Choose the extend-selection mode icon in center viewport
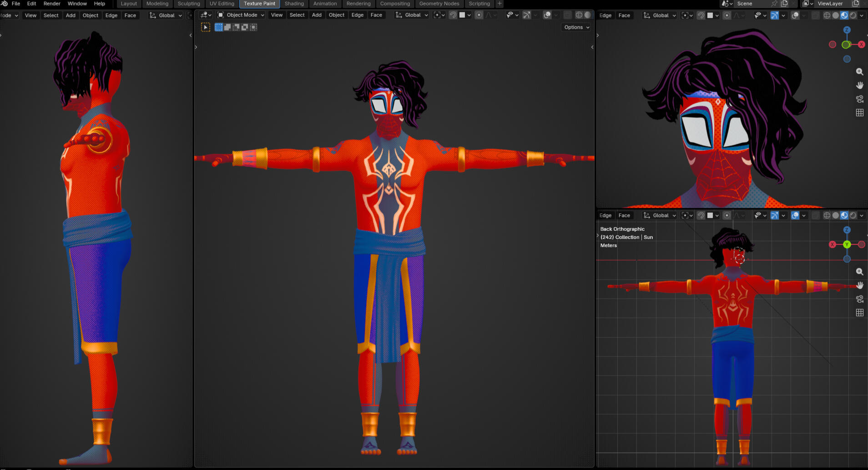The height and width of the screenshot is (470, 868). tap(227, 27)
